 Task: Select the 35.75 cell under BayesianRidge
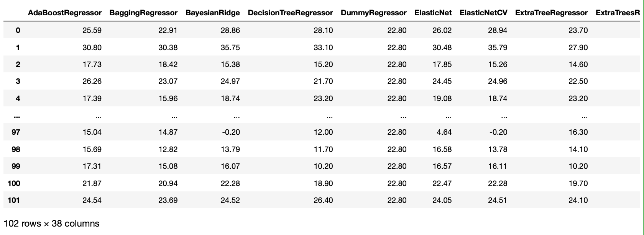tap(230, 47)
